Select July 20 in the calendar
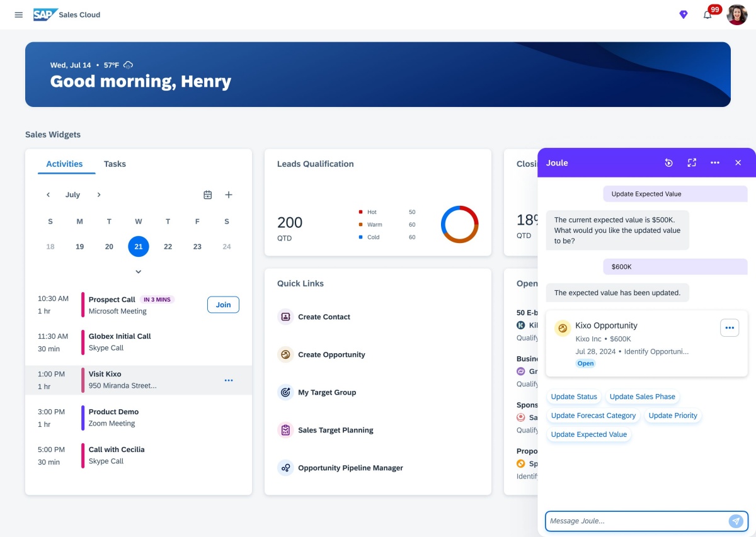The image size is (756, 537). [x=109, y=247]
